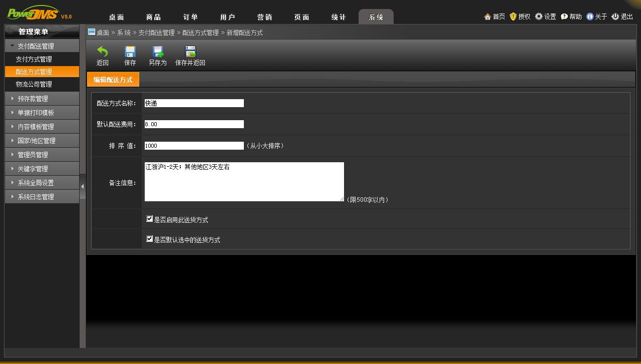The height and width of the screenshot is (364, 641).
Task: Click the 备注信息 textarea
Action: tap(244, 182)
